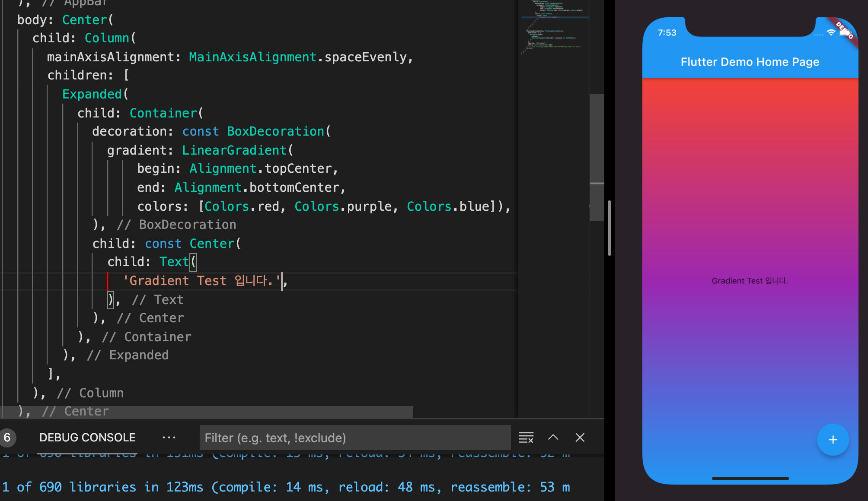Focus the console Filter input field
The width and height of the screenshot is (868, 501).
coord(354,438)
